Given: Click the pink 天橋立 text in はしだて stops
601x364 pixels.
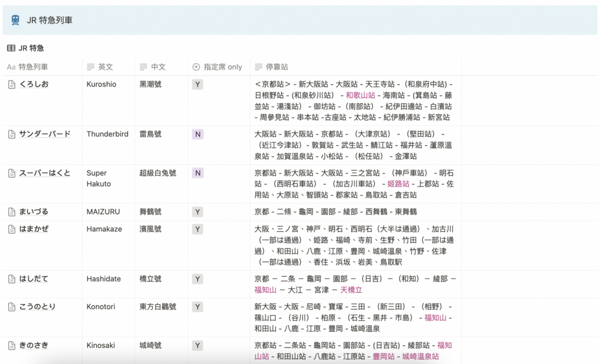Looking at the screenshot, I should click(x=351, y=290).
